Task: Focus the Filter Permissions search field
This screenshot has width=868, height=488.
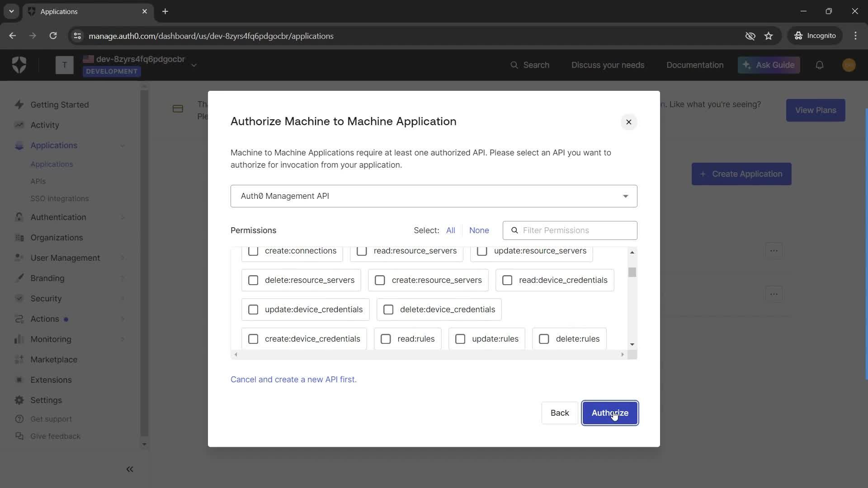Action: (x=570, y=230)
